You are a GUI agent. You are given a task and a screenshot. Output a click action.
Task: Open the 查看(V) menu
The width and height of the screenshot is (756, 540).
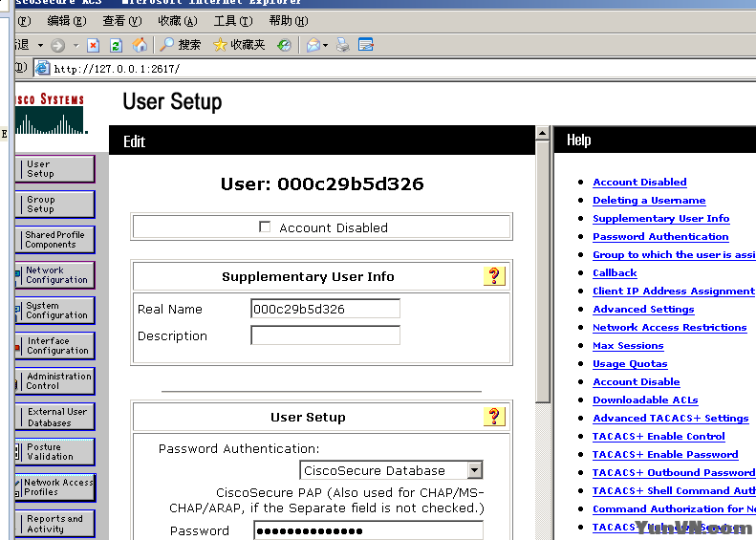click(122, 21)
